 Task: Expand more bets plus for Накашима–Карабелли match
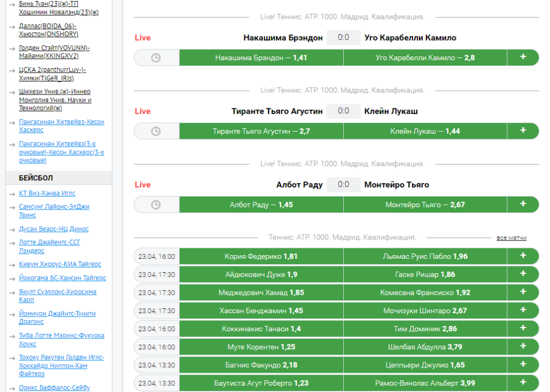pos(523,57)
